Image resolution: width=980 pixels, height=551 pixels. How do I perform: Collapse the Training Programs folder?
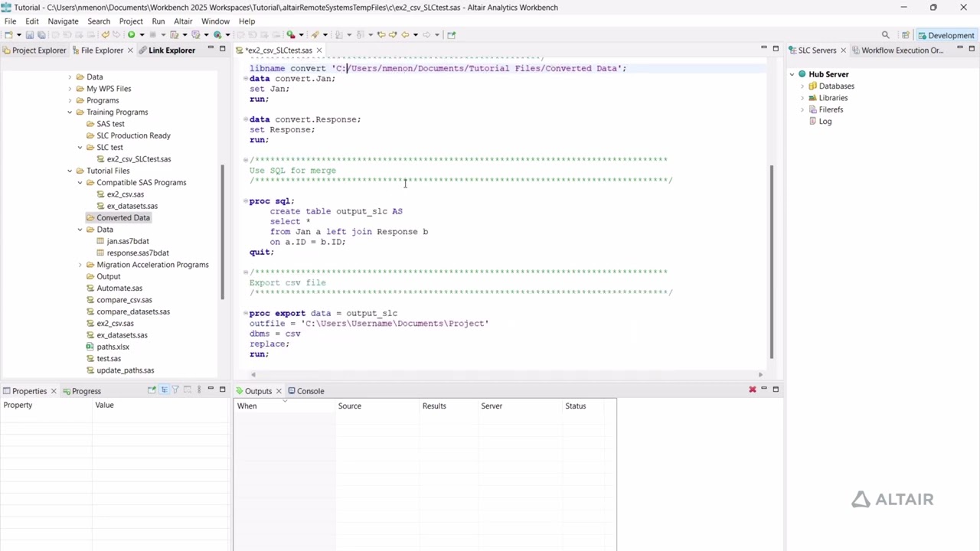70,112
